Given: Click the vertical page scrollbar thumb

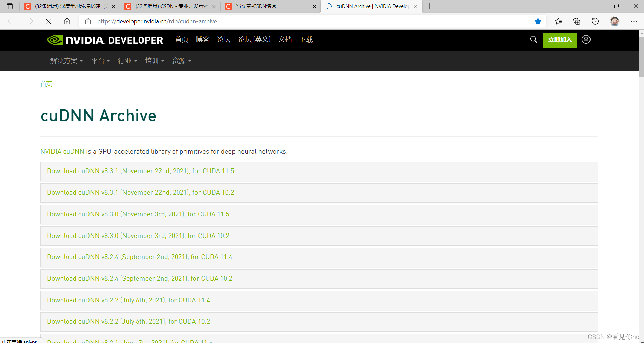Looking at the screenshot, I should 641,57.
